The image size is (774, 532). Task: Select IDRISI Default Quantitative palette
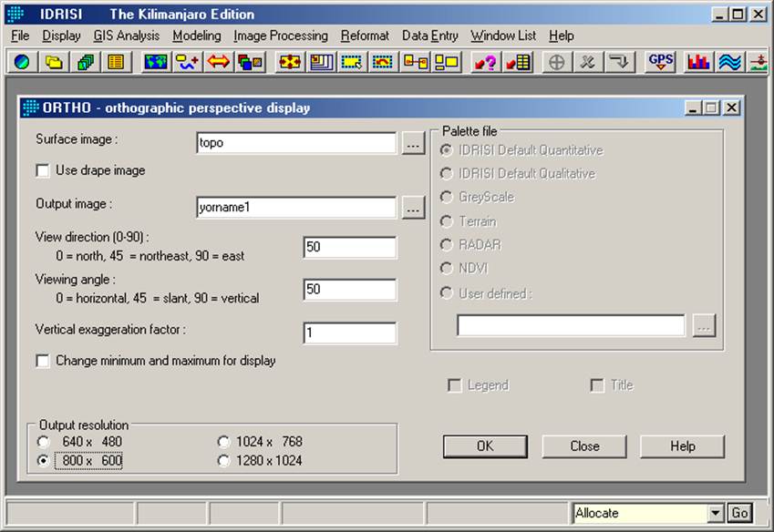pyautogui.click(x=446, y=150)
